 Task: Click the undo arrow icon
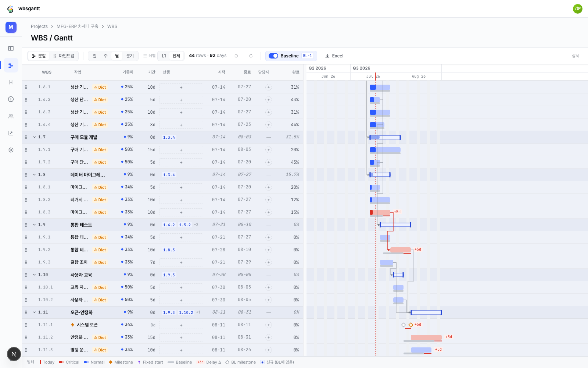pos(236,56)
